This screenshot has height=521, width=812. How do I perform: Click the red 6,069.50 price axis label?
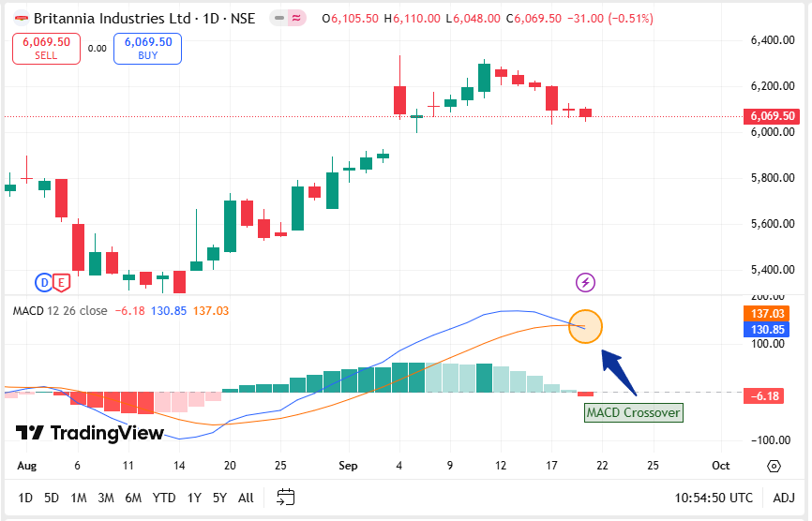773,116
